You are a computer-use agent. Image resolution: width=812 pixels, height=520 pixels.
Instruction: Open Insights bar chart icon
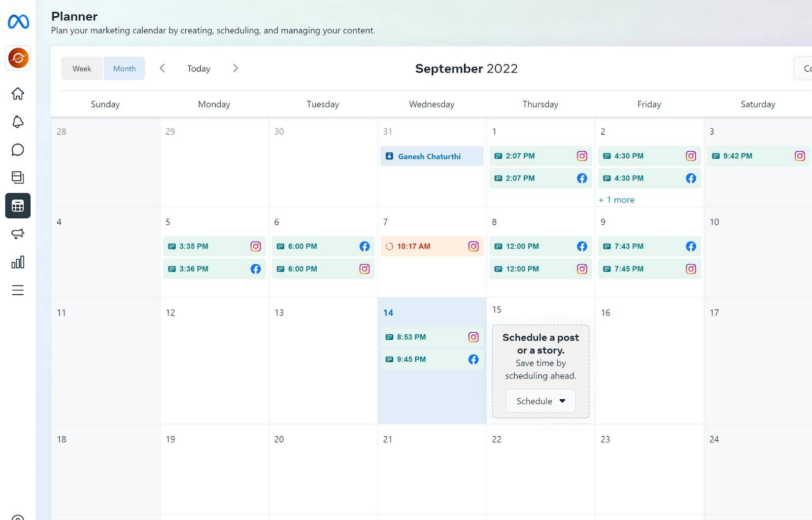[18, 262]
